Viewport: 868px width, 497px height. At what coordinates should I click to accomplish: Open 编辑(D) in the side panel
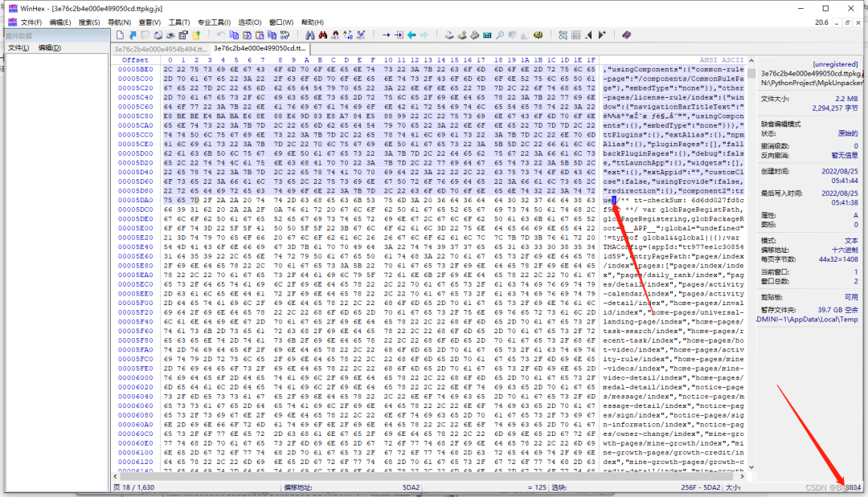(49, 47)
